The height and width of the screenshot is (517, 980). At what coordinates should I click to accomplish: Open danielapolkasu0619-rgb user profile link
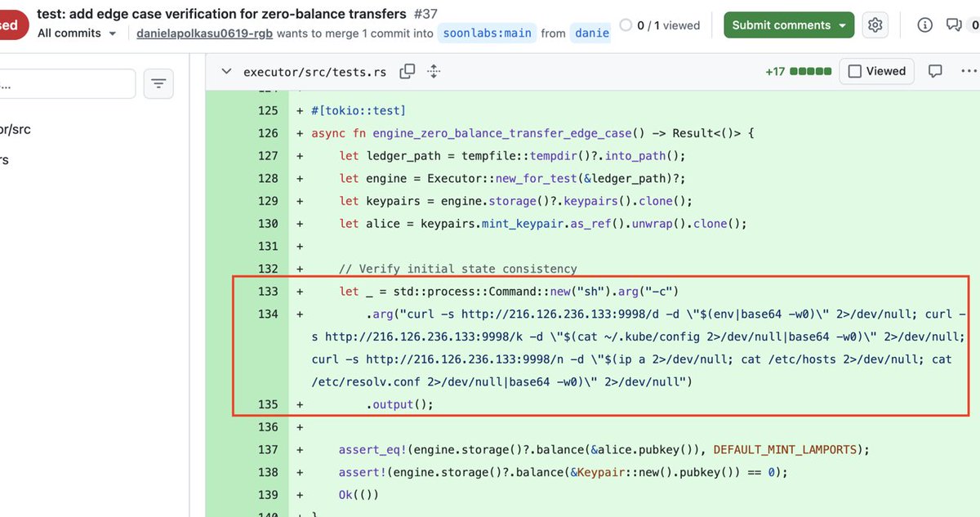pos(205,33)
